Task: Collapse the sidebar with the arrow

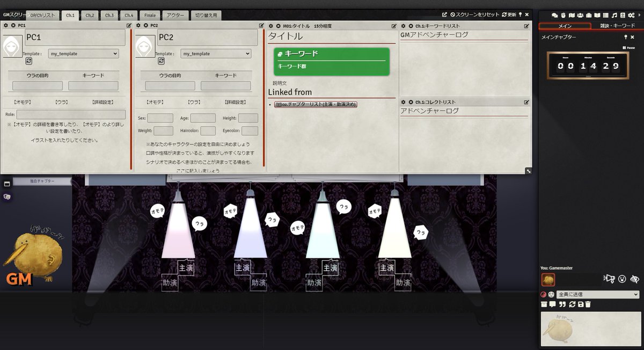Action: tap(640, 15)
